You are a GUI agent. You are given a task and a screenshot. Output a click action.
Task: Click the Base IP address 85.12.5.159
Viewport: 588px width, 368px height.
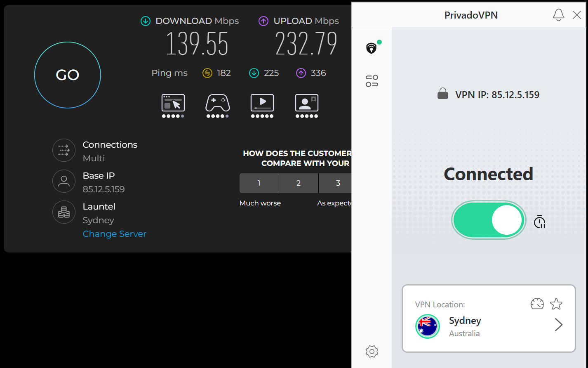click(103, 189)
